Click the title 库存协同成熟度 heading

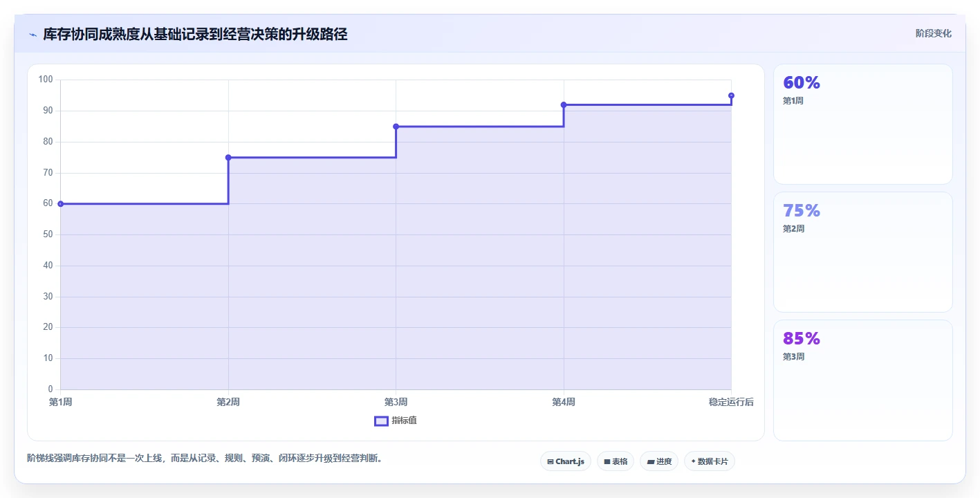pyautogui.click(x=195, y=34)
